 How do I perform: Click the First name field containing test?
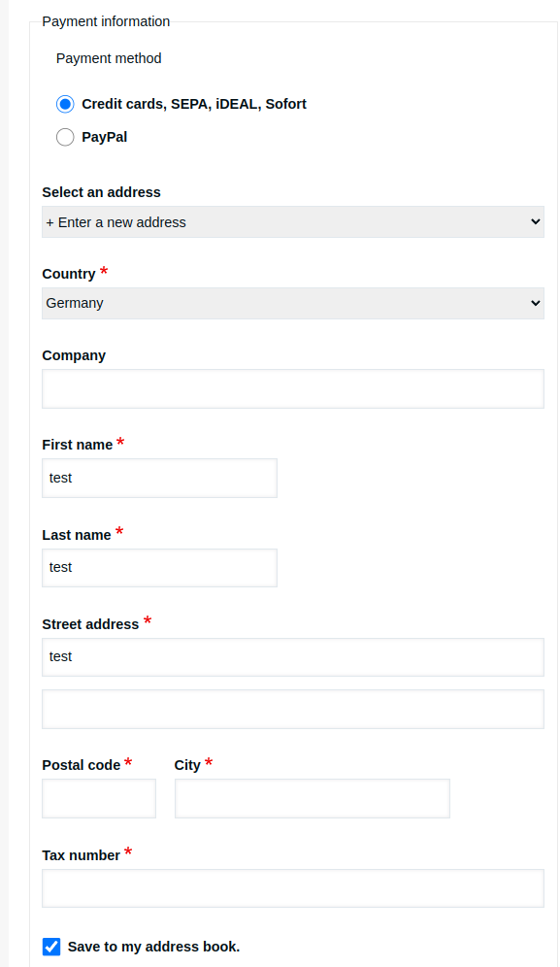point(159,478)
